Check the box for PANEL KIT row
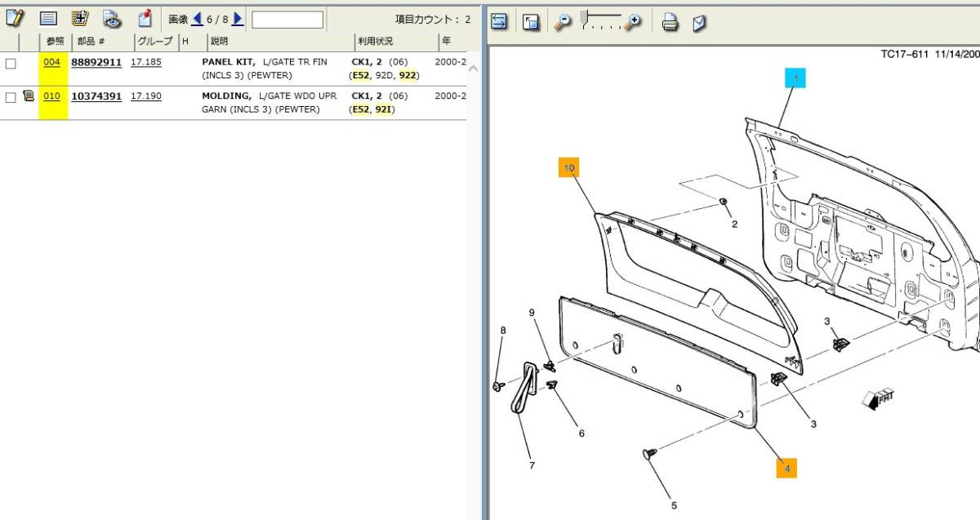This screenshot has width=980, height=520. [x=11, y=63]
